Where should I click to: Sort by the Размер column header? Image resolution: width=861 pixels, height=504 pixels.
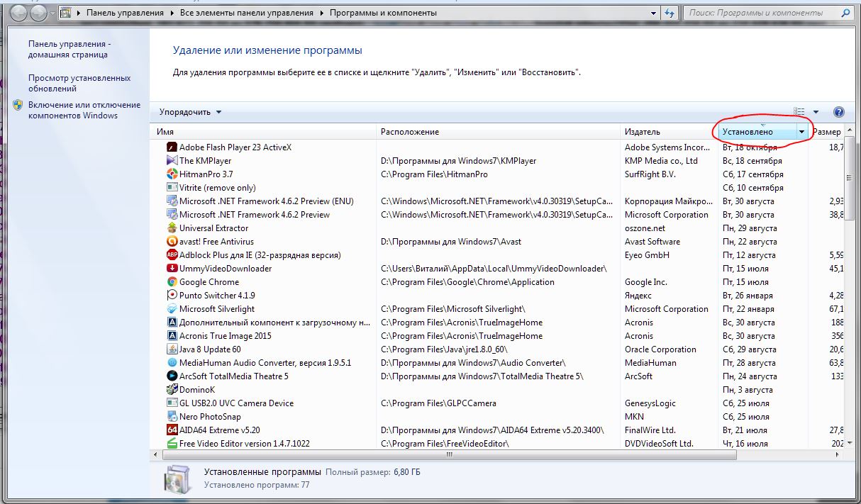coord(827,132)
